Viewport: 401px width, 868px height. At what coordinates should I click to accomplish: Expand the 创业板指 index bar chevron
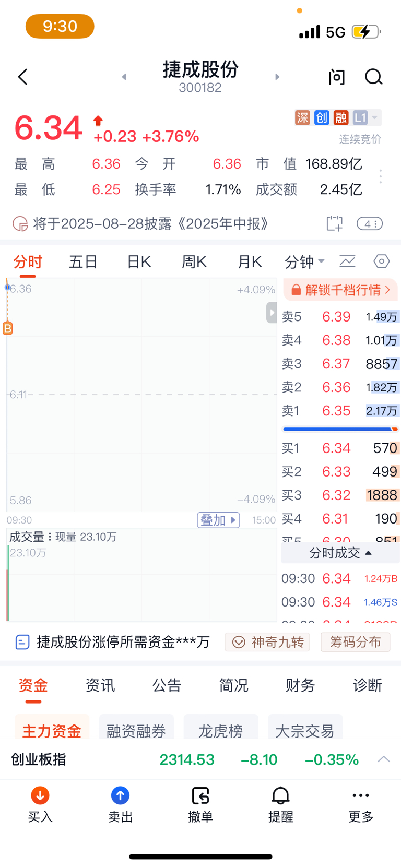pyautogui.click(x=384, y=759)
